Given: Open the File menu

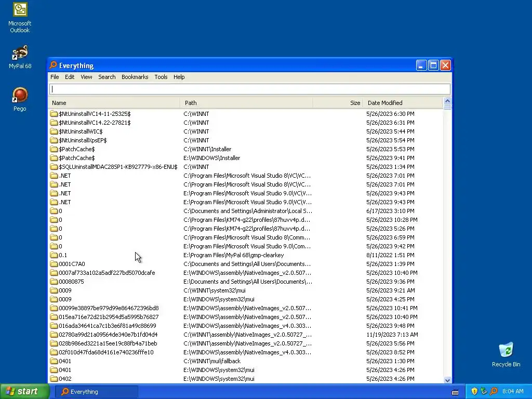Looking at the screenshot, I should tap(55, 77).
